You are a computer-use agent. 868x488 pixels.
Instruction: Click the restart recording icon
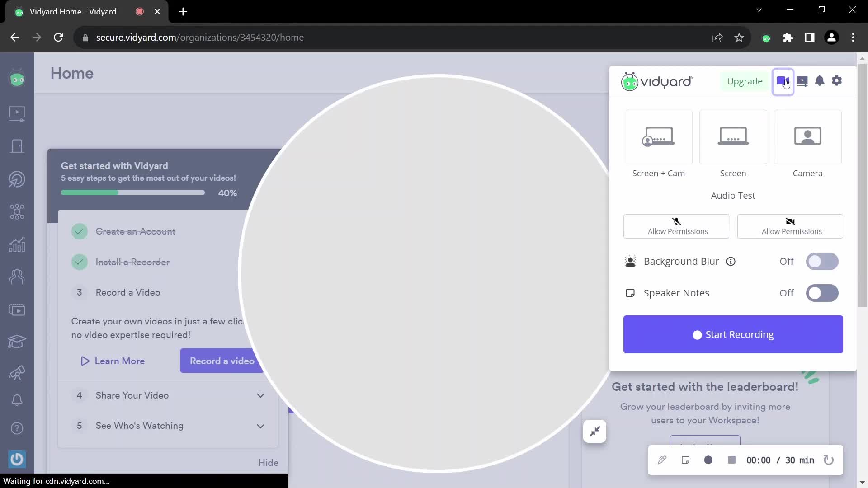point(828,460)
